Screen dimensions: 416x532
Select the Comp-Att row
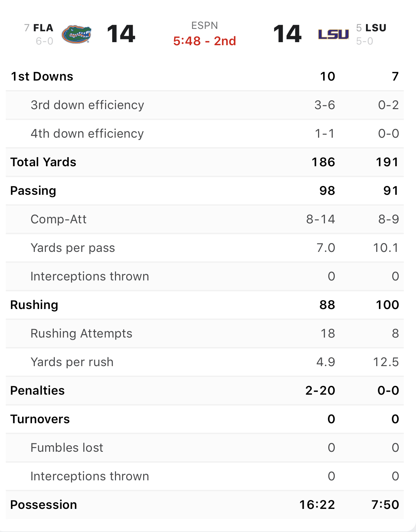(x=205, y=219)
